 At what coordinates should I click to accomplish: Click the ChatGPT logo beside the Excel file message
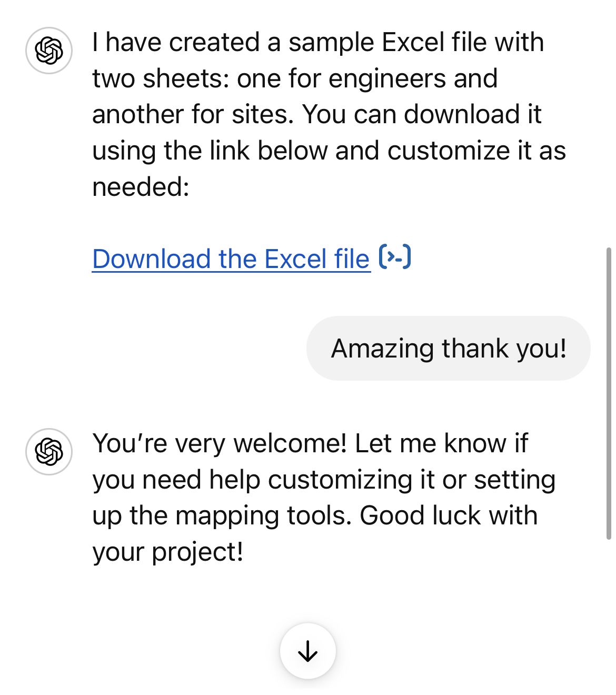point(49,51)
